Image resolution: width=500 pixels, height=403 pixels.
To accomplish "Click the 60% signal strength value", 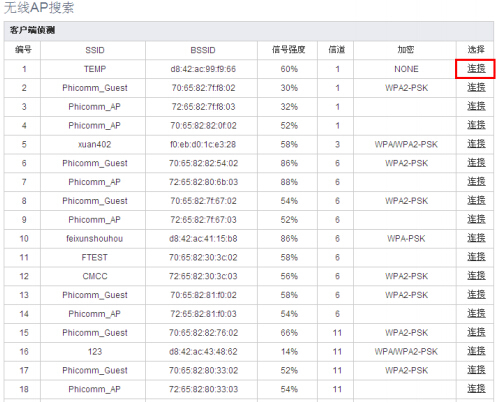I will (x=289, y=69).
